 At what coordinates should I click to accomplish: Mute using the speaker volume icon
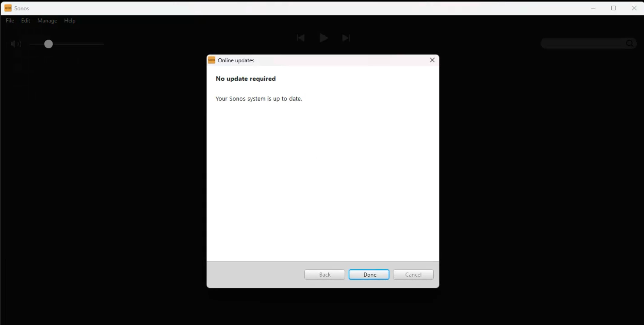point(15,44)
